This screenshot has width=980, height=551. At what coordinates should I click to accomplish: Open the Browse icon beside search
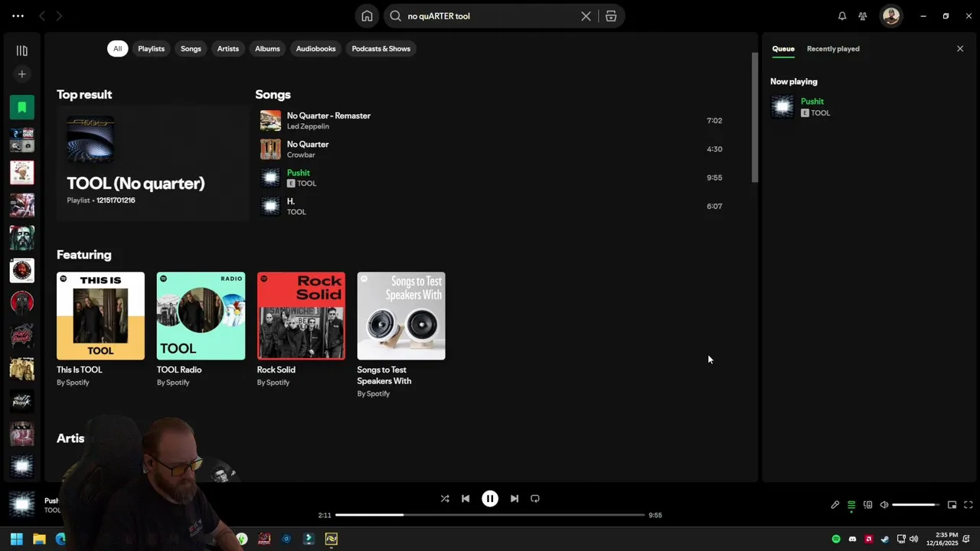coord(611,16)
